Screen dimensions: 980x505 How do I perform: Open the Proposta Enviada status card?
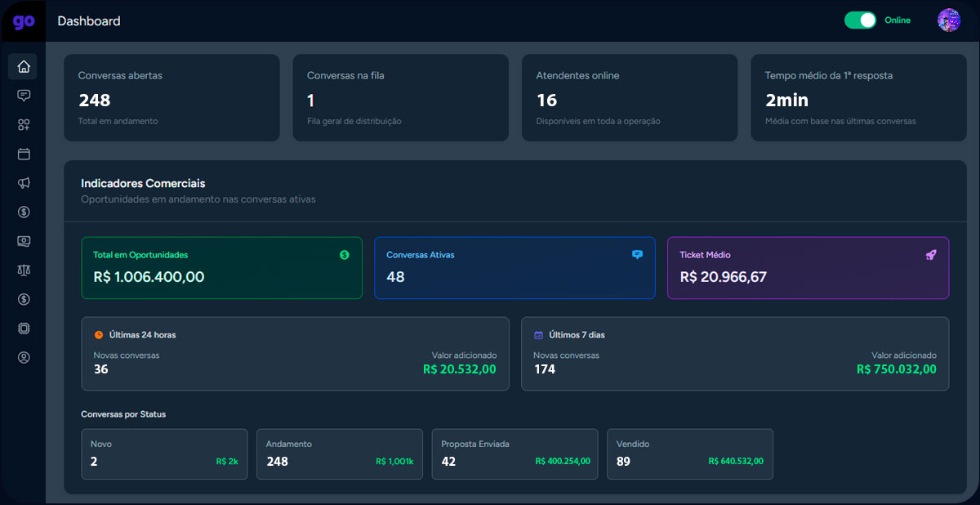click(x=514, y=454)
